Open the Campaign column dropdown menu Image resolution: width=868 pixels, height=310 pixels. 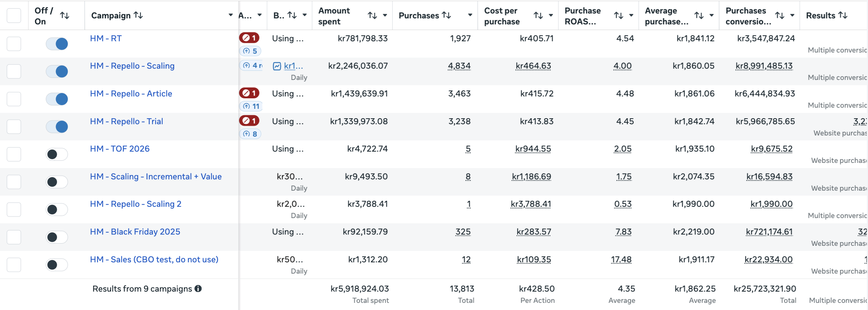[231, 15]
